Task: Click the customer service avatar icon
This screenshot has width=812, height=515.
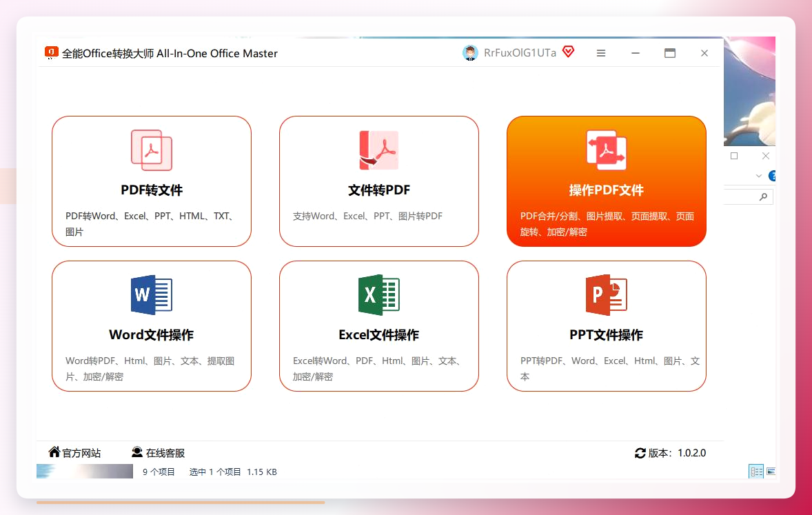Action: click(136, 452)
